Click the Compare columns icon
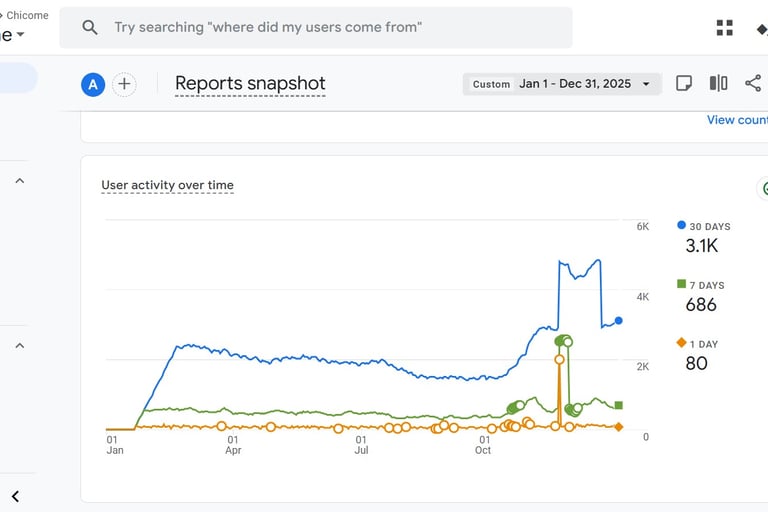Screen dimensions: 768x512 coord(718,84)
